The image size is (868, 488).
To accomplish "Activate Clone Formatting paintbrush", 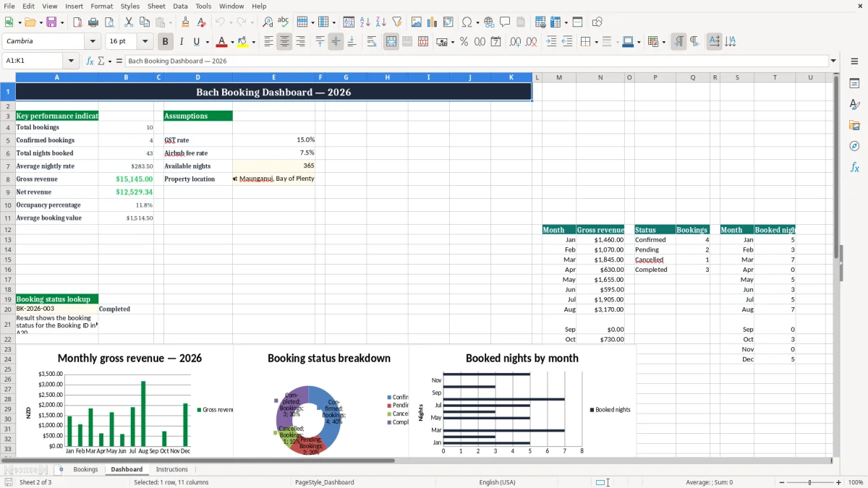I will tap(185, 22).
